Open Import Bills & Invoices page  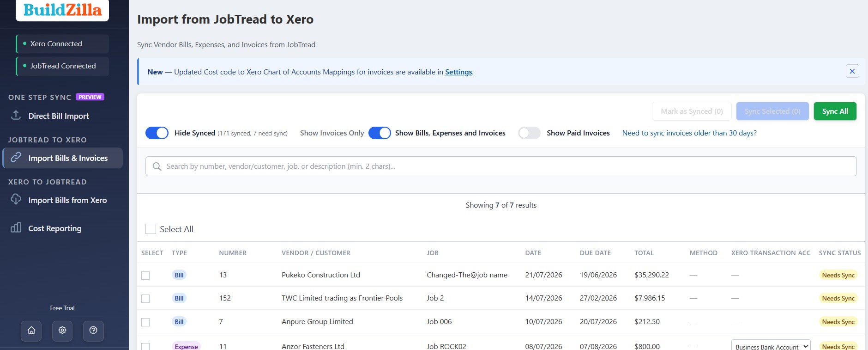point(62,158)
